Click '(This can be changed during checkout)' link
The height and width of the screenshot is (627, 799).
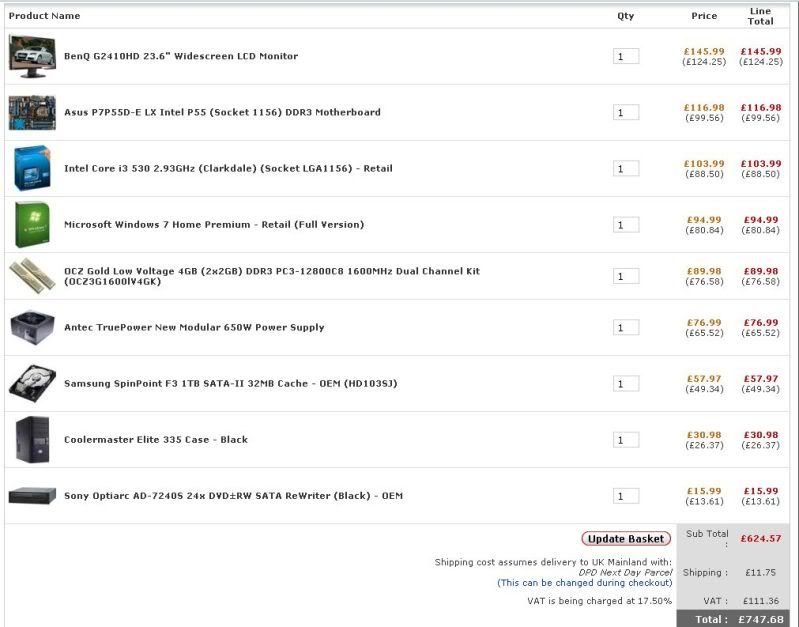584,583
